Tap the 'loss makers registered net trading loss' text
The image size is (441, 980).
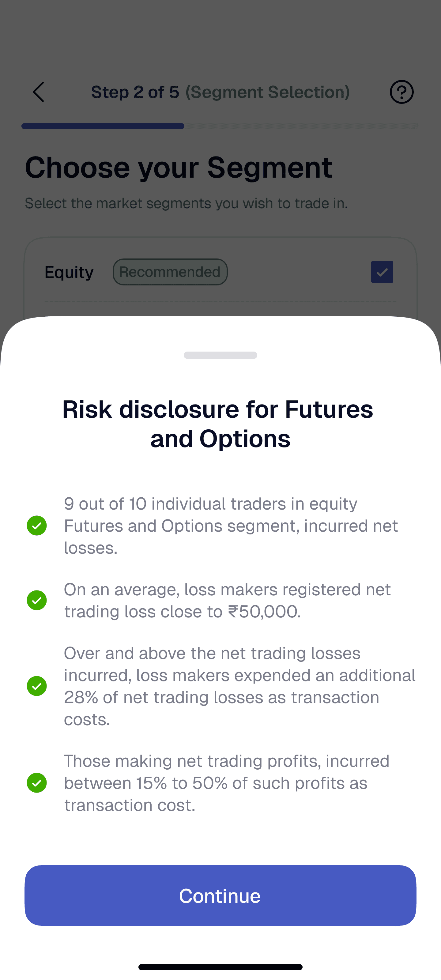click(227, 600)
